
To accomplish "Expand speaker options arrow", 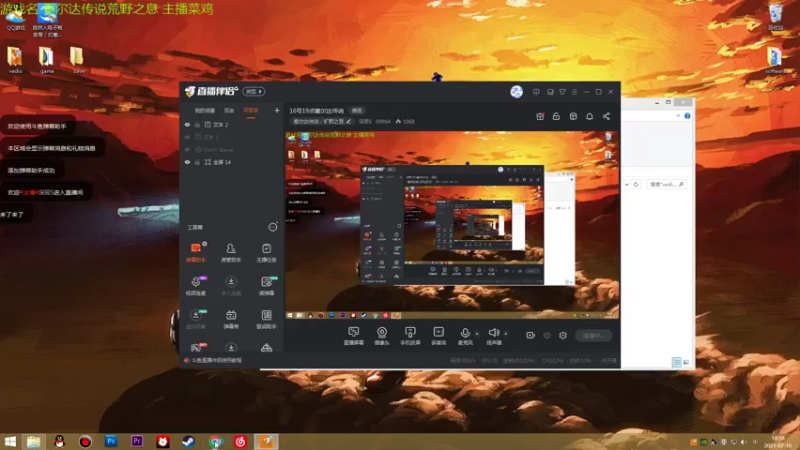I will point(506,334).
